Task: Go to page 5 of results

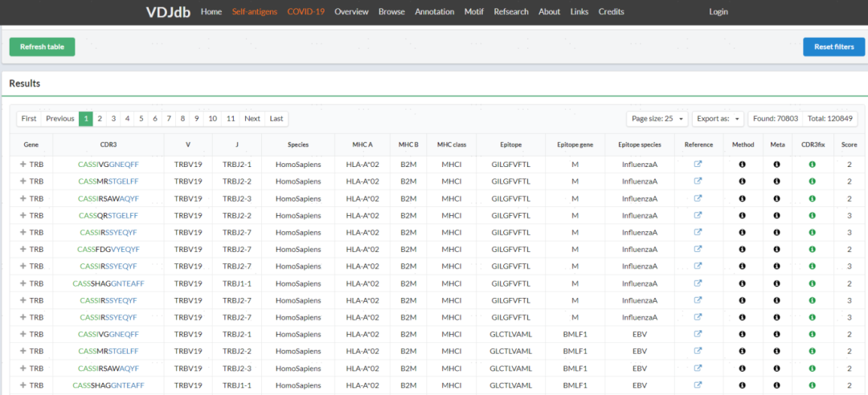Action: click(141, 119)
